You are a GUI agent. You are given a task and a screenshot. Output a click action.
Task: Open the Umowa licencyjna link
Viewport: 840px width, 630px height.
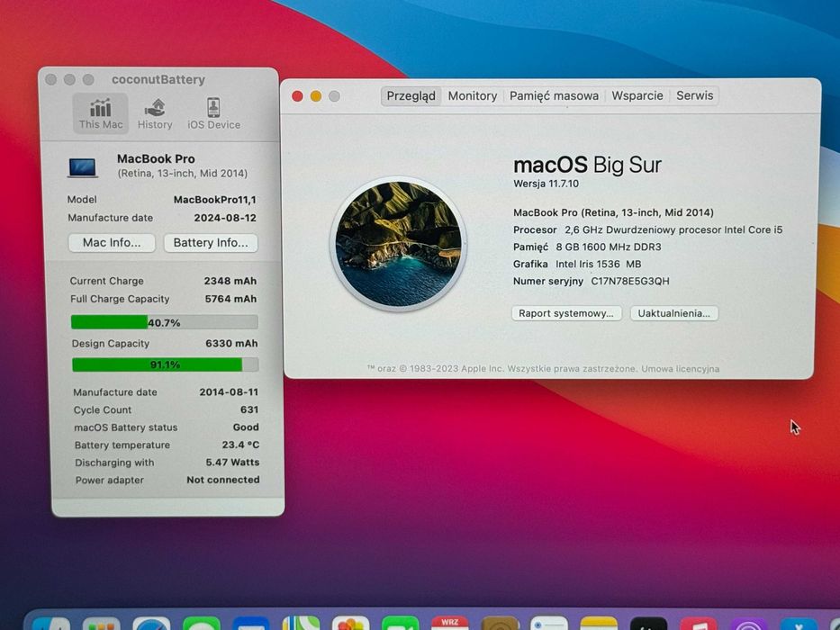click(681, 369)
